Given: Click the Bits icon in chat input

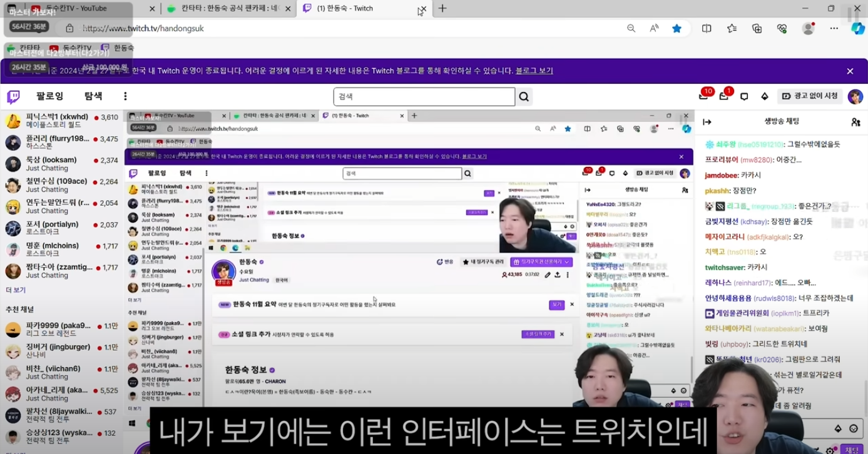Looking at the screenshot, I should (839, 428).
